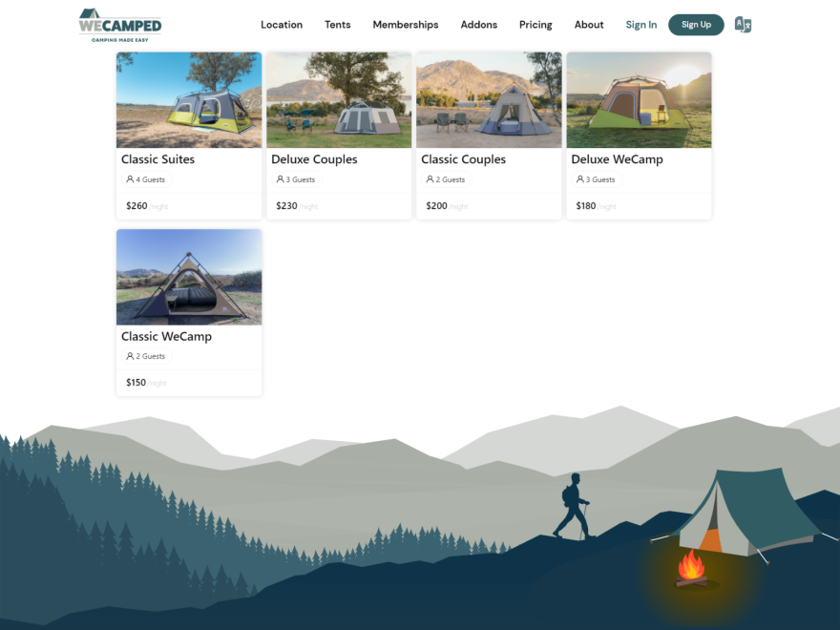Open the Location menu item
Image resolution: width=840 pixels, height=630 pixels.
pos(282,25)
